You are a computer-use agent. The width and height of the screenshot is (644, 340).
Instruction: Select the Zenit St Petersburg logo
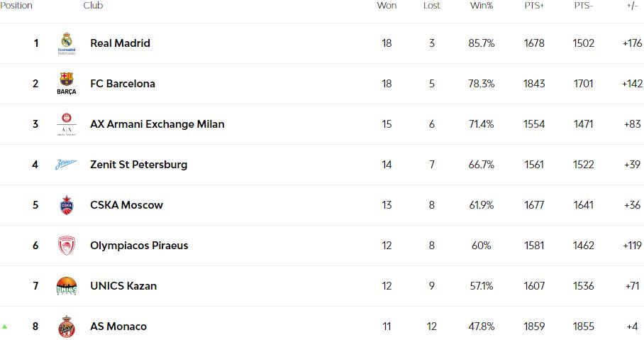point(66,165)
